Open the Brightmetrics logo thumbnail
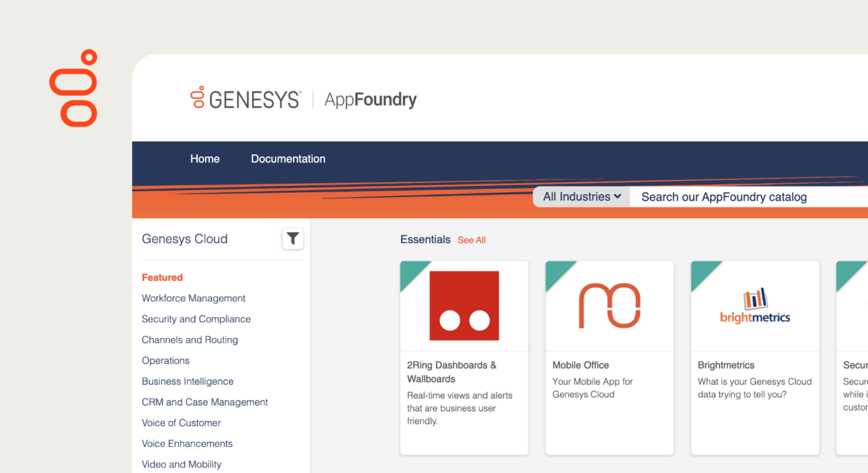This screenshot has width=868, height=473. [755, 306]
